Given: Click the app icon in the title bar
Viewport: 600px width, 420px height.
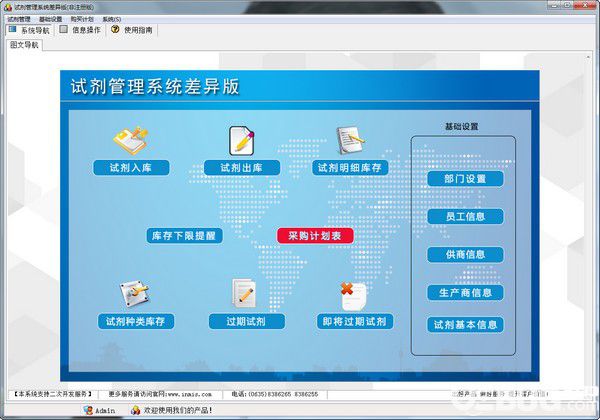Looking at the screenshot, I should point(8,7).
